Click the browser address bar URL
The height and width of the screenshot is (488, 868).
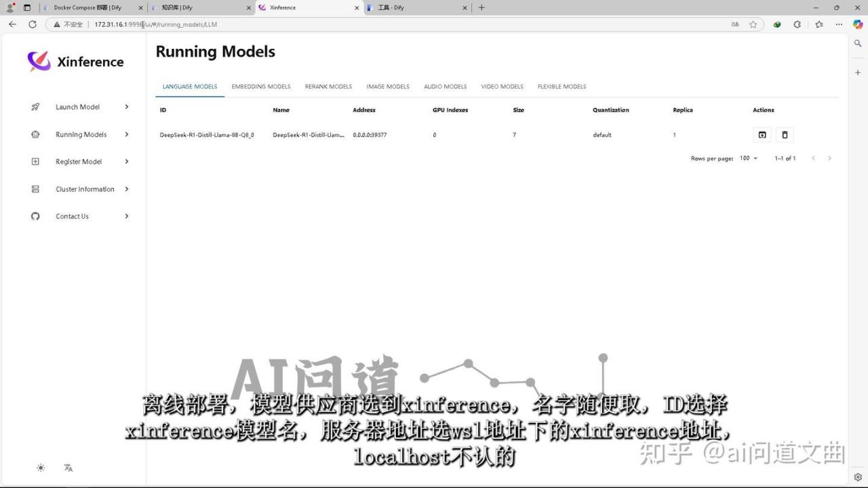click(x=156, y=24)
